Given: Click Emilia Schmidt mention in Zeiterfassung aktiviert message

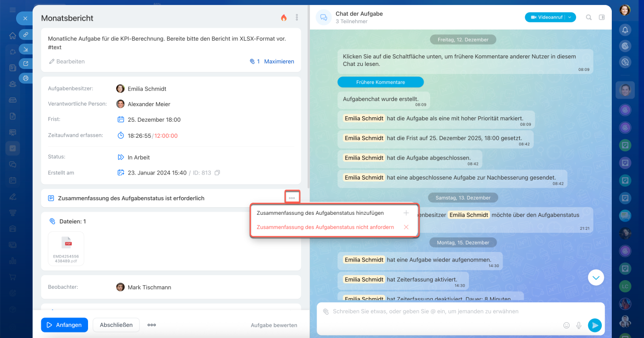Looking at the screenshot, I should [x=364, y=279].
